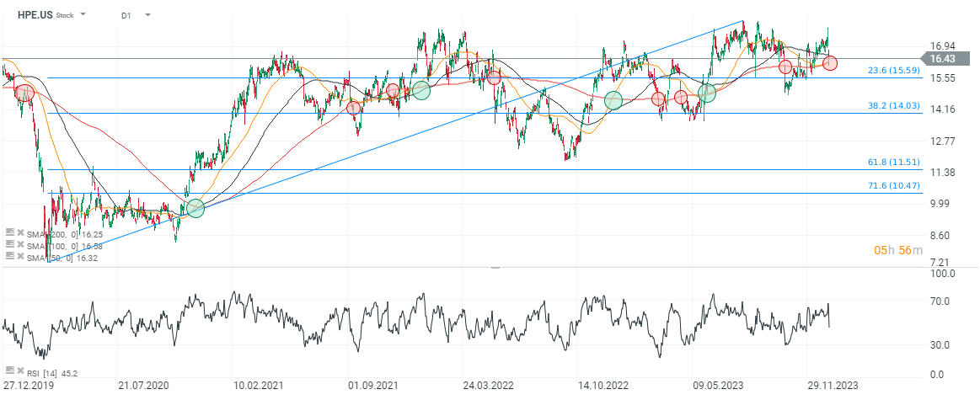Click the 27.12.2019 date on time axis
Viewport: 980px width, 400px height.
[29, 386]
